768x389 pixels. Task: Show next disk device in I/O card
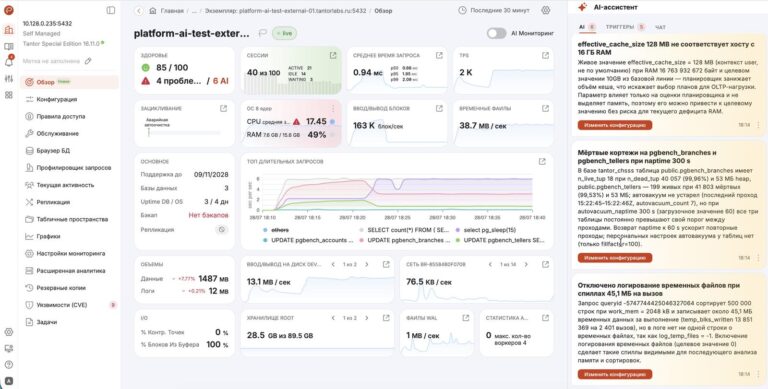coord(367,265)
